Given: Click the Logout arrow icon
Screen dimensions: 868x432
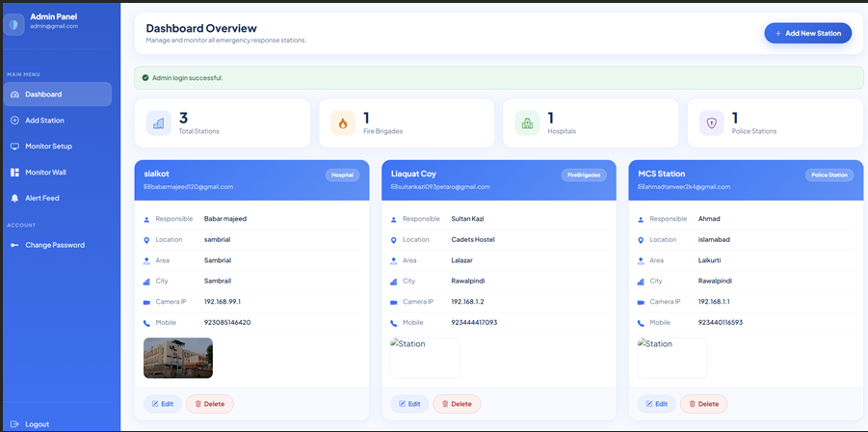Looking at the screenshot, I should click(x=14, y=424).
